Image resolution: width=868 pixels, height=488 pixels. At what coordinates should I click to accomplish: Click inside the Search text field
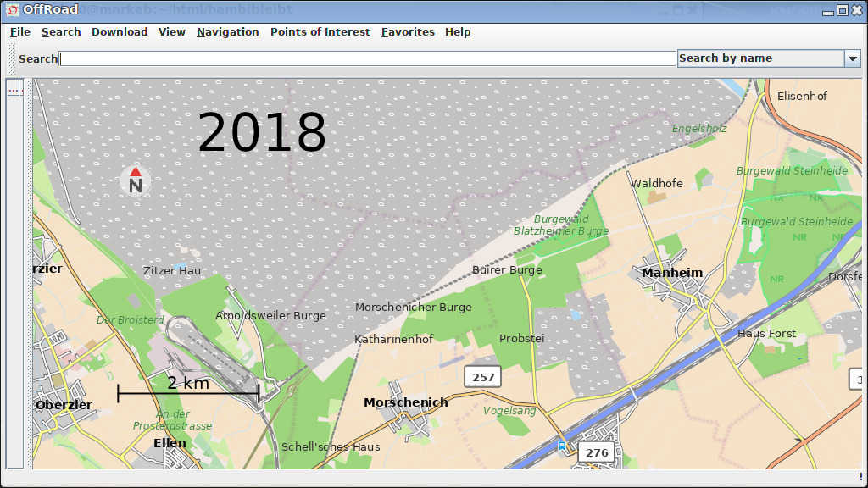[x=368, y=58]
